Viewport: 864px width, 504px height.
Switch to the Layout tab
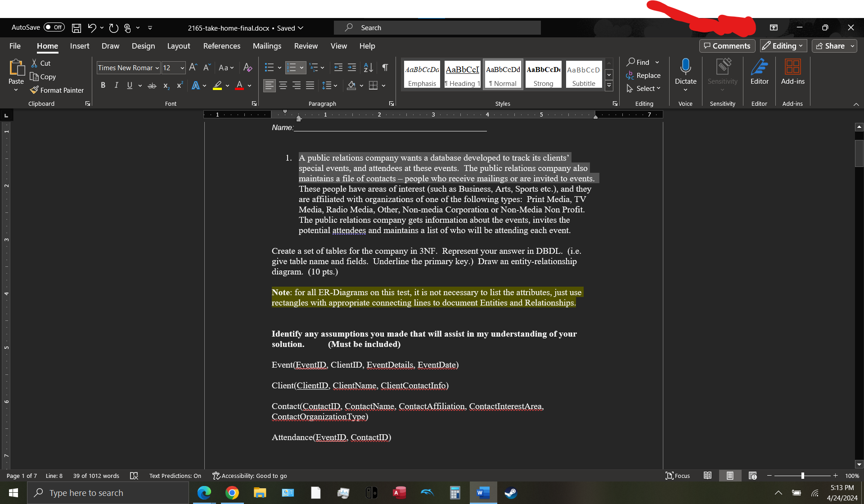click(x=179, y=46)
